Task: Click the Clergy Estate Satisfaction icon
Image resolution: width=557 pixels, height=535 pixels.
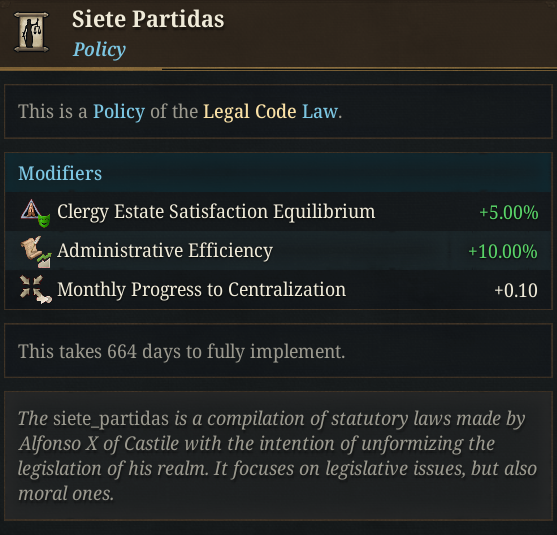Action: (x=35, y=213)
